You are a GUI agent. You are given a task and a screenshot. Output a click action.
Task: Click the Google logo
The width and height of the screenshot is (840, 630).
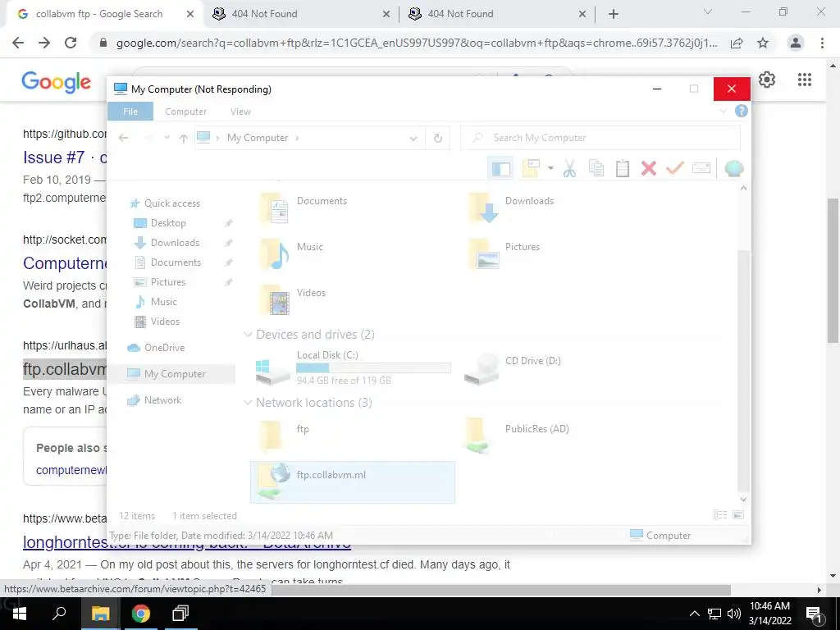point(57,81)
